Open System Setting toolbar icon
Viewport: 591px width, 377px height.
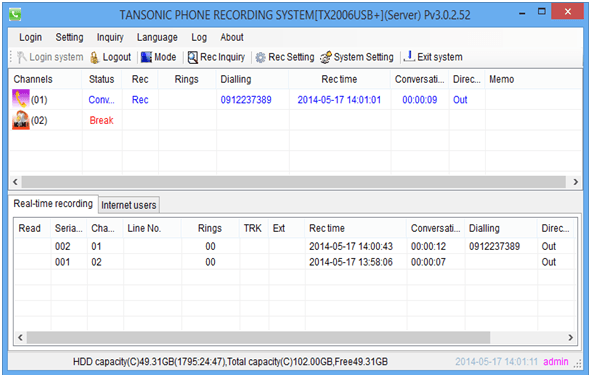coord(326,57)
